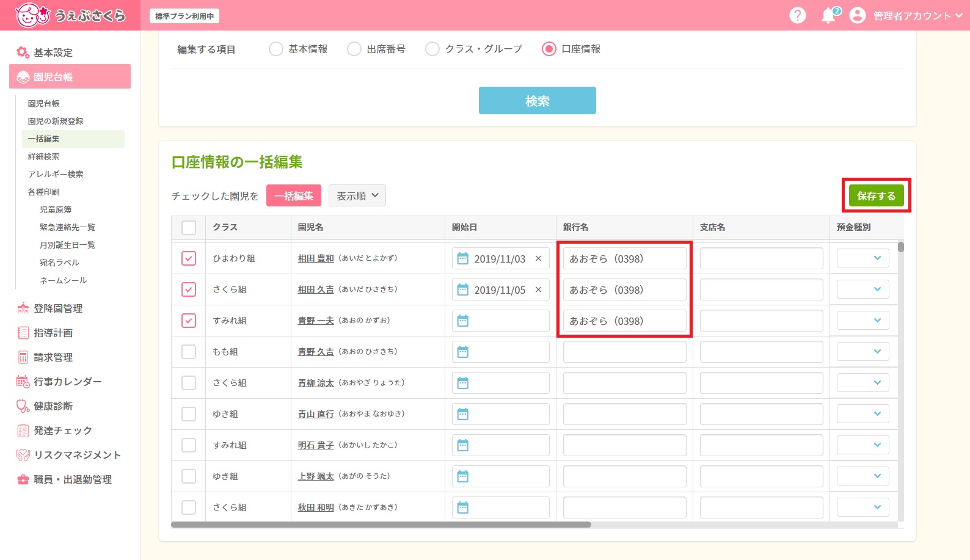Click the administrator account avatar icon
This screenshot has width=970, height=560.
[858, 15]
